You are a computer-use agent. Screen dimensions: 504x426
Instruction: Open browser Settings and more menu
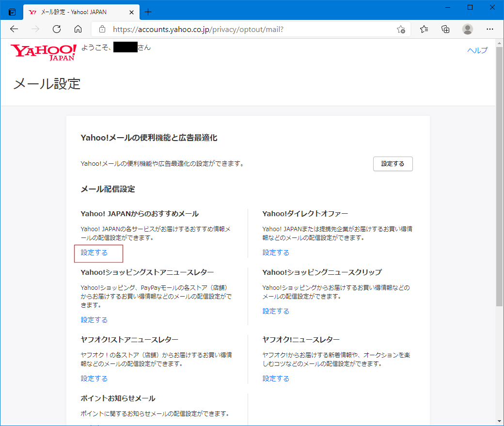(x=489, y=29)
